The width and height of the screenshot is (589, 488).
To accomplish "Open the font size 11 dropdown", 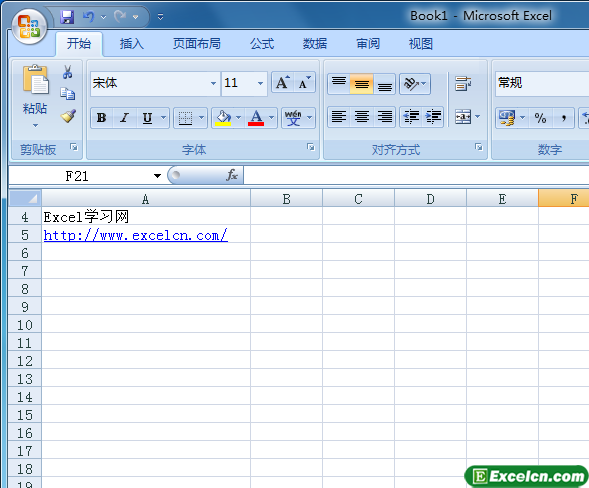I will pos(260,83).
